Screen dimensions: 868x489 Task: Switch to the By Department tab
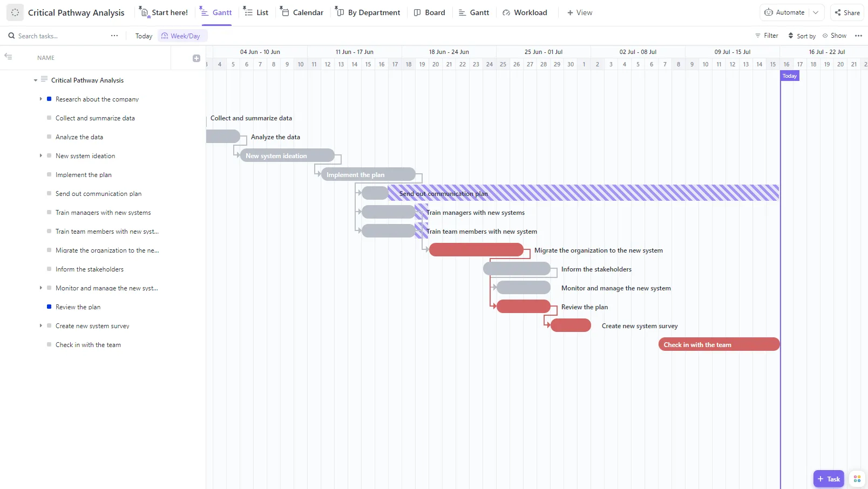tap(368, 12)
